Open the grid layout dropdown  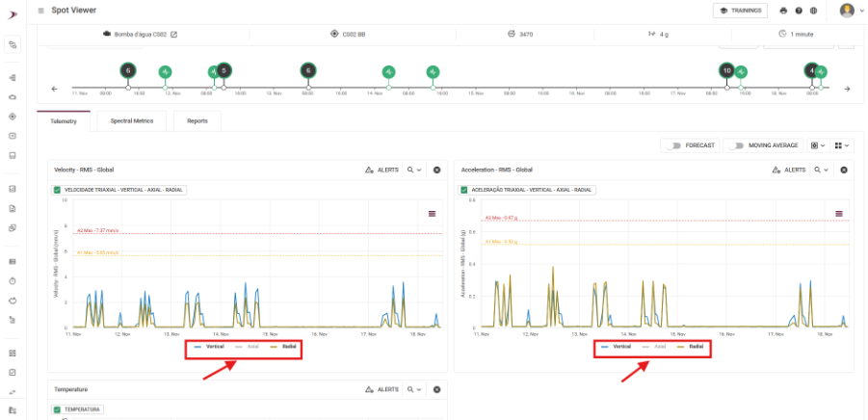(x=843, y=145)
